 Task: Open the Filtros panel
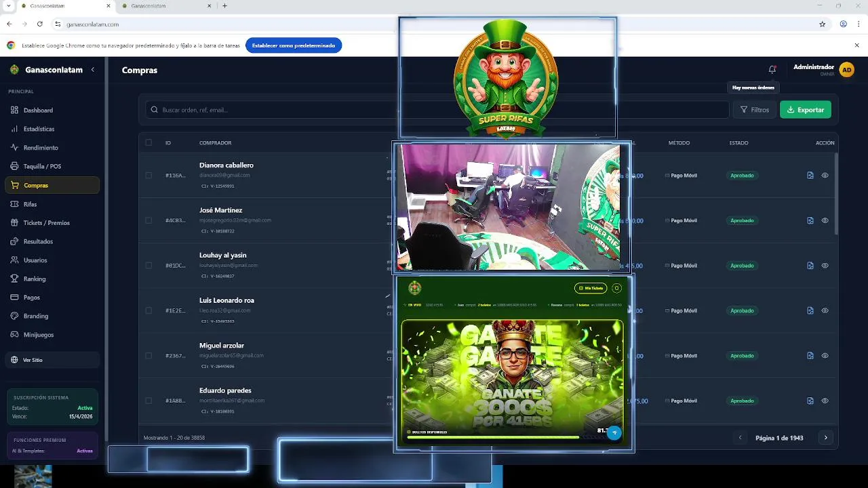click(754, 110)
